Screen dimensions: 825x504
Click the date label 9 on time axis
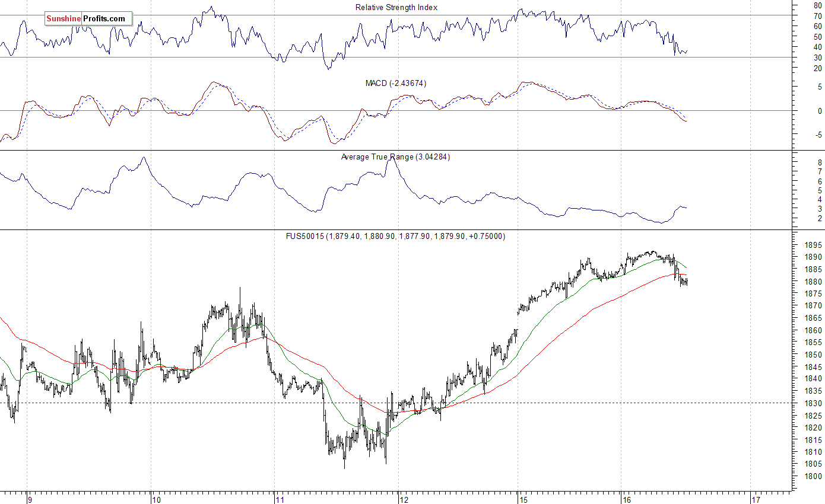[29, 500]
